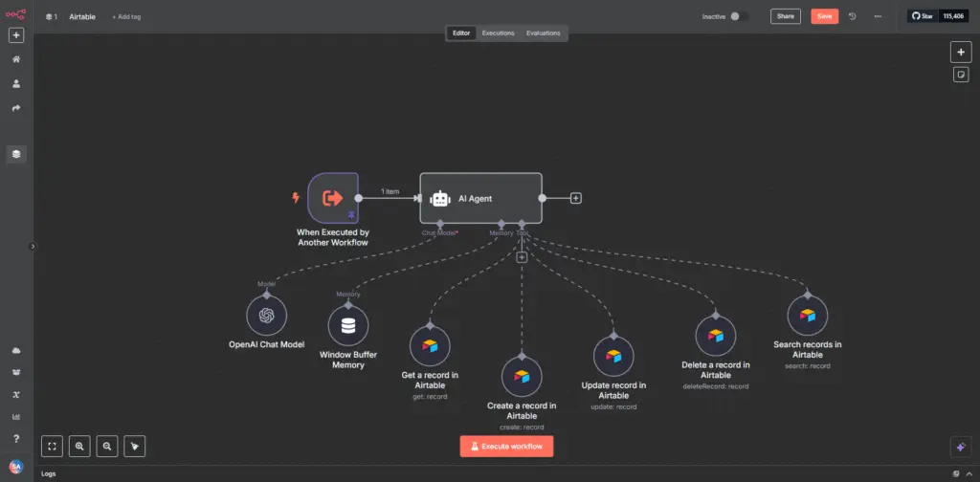The width and height of the screenshot is (980, 482).
Task: Open the Shared arrow icon in sidebar
Action: pos(16,108)
